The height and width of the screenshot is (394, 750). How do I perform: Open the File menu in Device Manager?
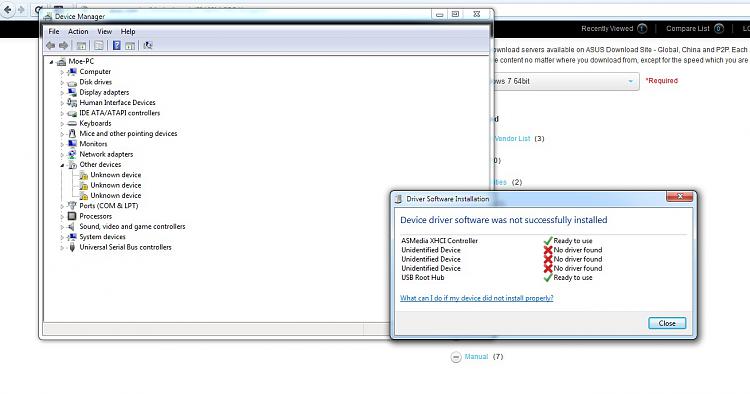(x=54, y=32)
